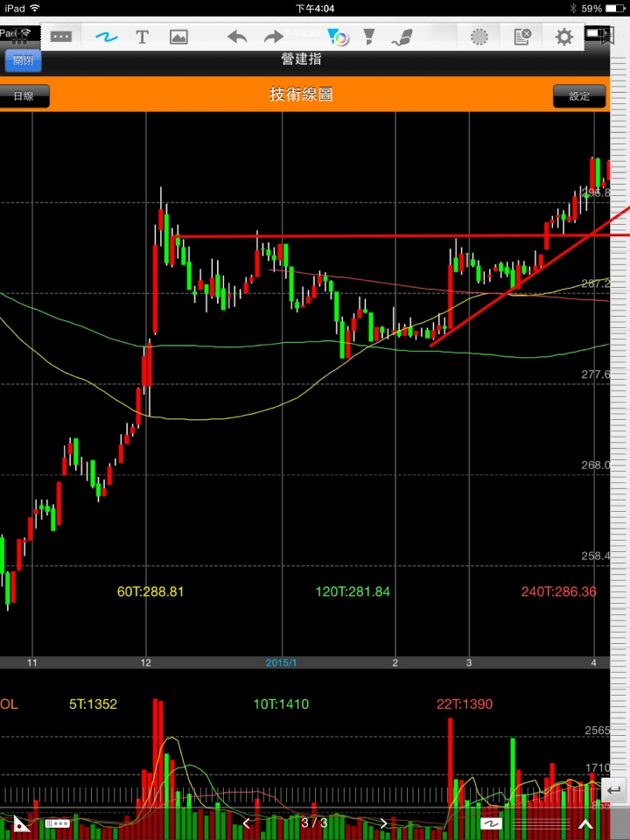Tap the 258.4 price axis label
630x840 pixels.
click(596, 556)
